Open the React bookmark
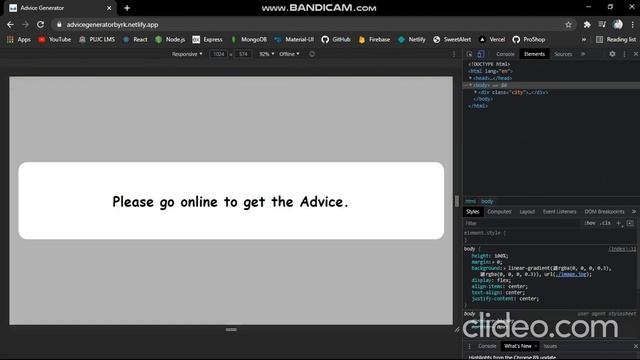 pos(135,40)
